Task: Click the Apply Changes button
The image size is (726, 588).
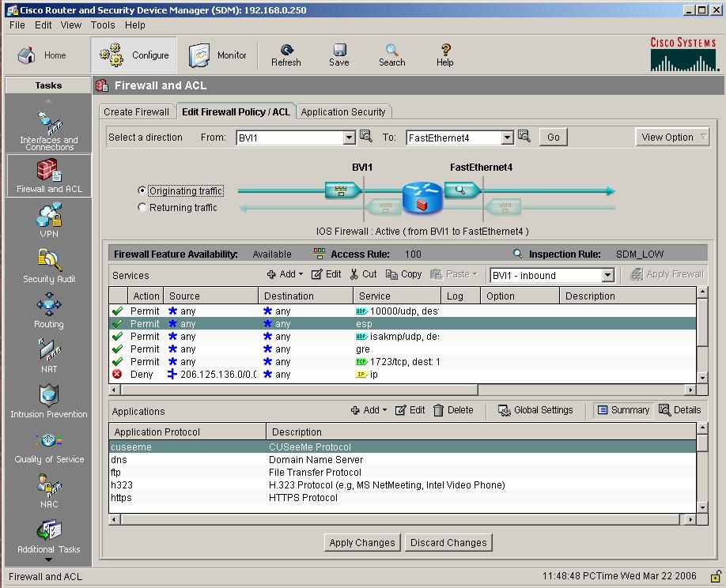Action: [x=361, y=543]
